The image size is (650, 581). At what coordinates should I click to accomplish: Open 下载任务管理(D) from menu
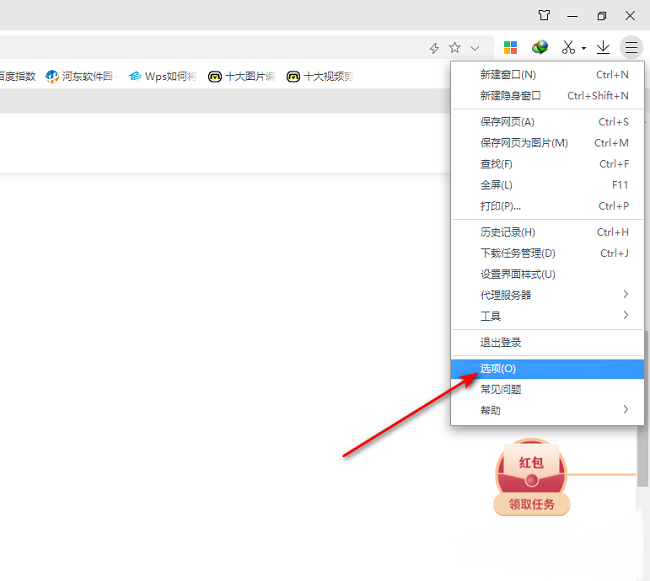coord(547,253)
